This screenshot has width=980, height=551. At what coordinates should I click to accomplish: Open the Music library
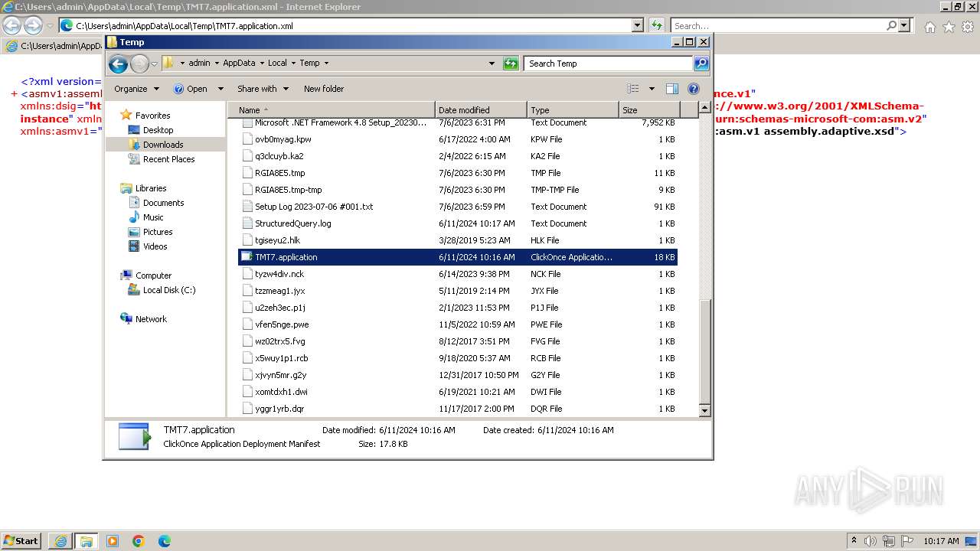tap(153, 217)
